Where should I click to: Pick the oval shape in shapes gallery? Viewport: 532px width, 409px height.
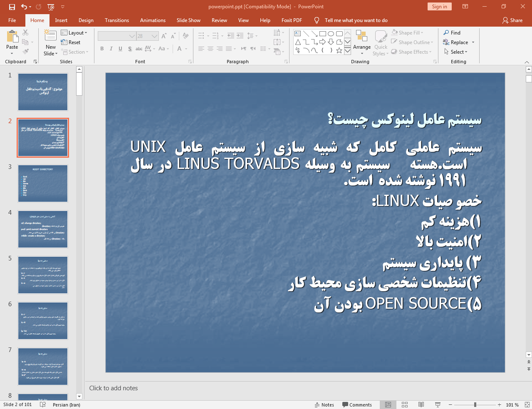coord(331,34)
